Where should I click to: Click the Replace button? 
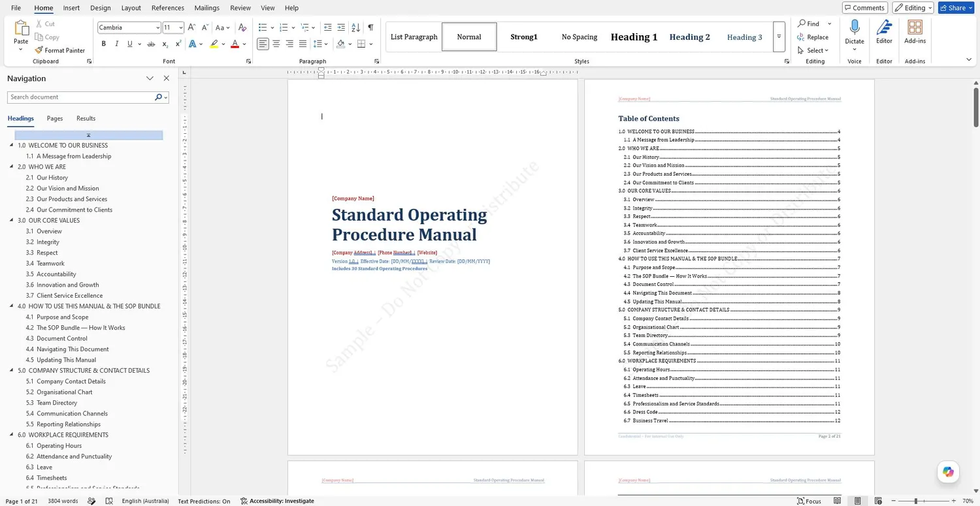(x=813, y=37)
